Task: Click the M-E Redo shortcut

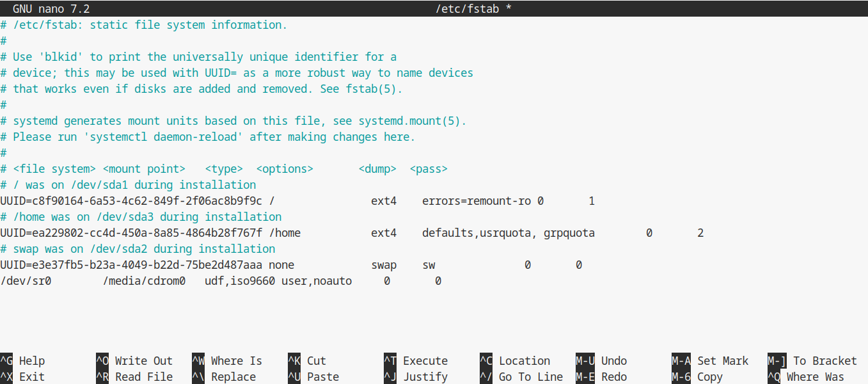Action: (601, 377)
